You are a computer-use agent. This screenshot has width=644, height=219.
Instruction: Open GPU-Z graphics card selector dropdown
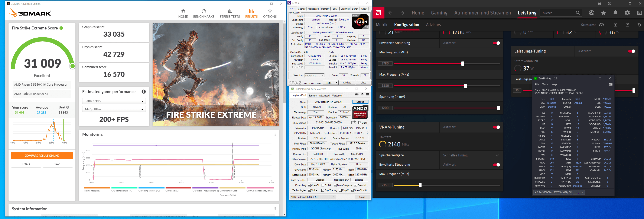(x=313, y=197)
